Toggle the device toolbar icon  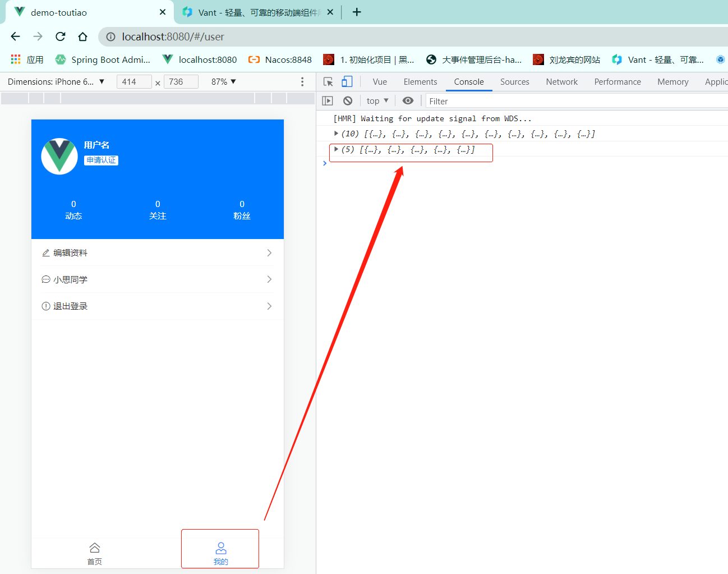347,82
